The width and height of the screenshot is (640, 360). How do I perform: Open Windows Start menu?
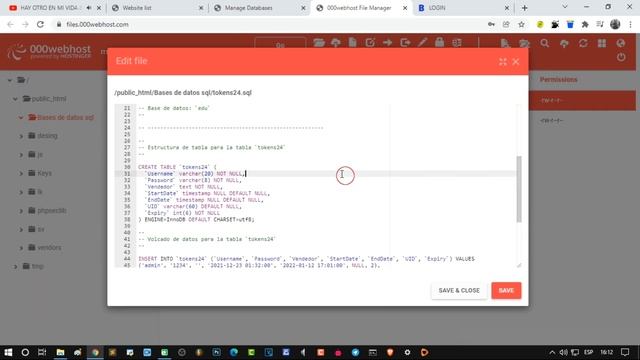[x=8, y=352]
